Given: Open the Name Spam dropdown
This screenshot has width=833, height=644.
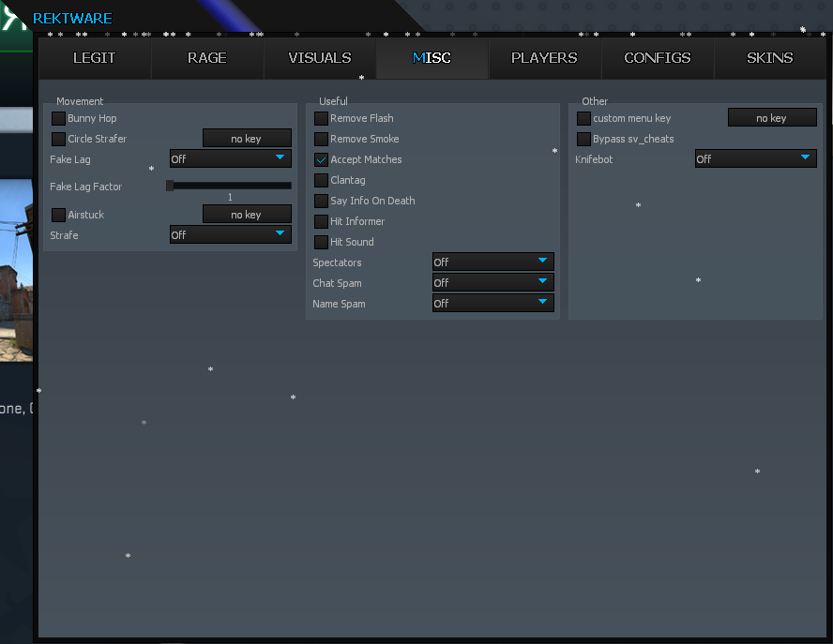Looking at the screenshot, I should (493, 303).
